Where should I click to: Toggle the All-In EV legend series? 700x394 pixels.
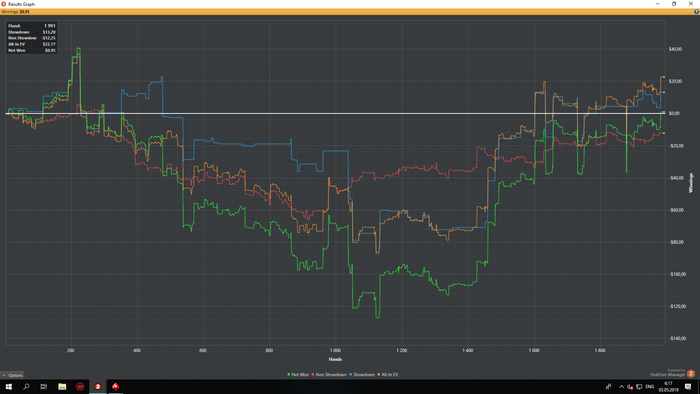pyautogui.click(x=388, y=374)
